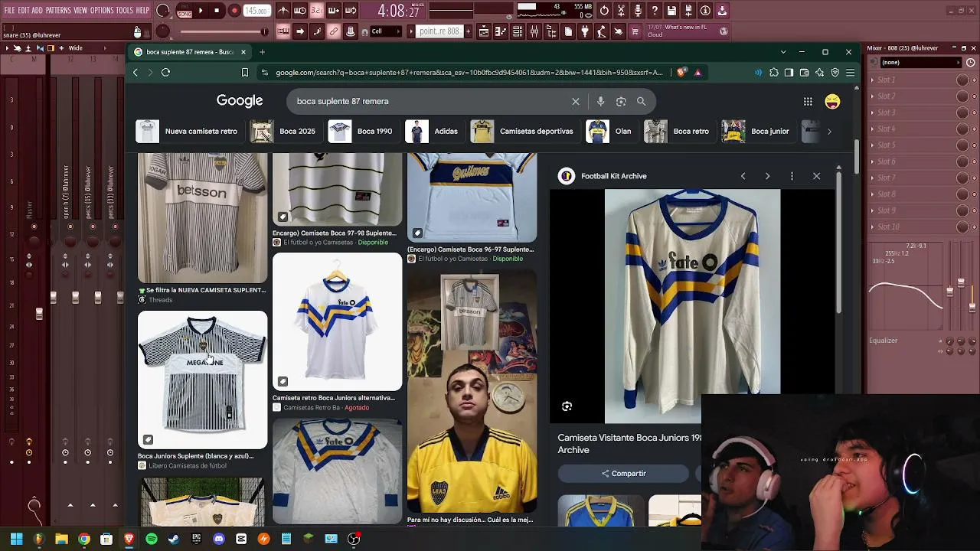Show the Mixer from FL toolbar

pos(534,31)
